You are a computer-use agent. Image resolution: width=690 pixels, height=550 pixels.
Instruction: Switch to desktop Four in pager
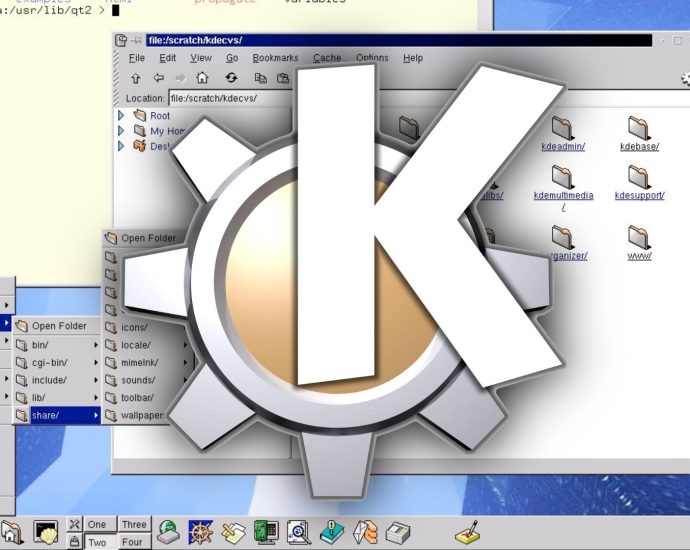[x=134, y=542]
